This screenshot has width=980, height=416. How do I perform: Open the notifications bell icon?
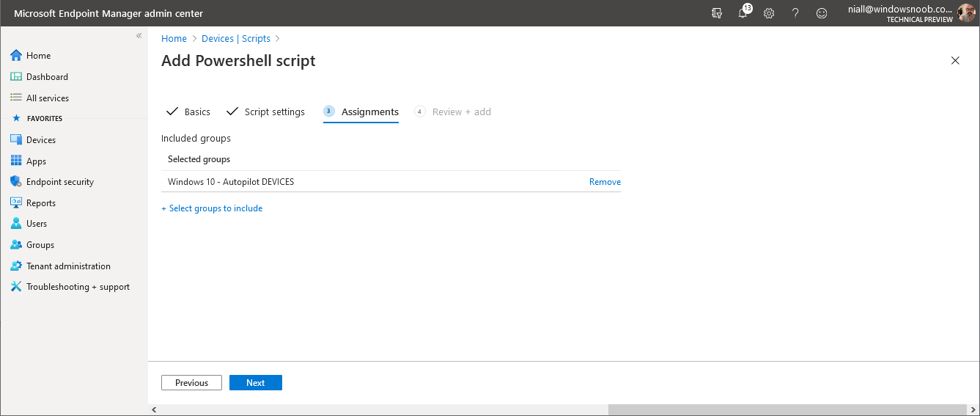tap(743, 13)
